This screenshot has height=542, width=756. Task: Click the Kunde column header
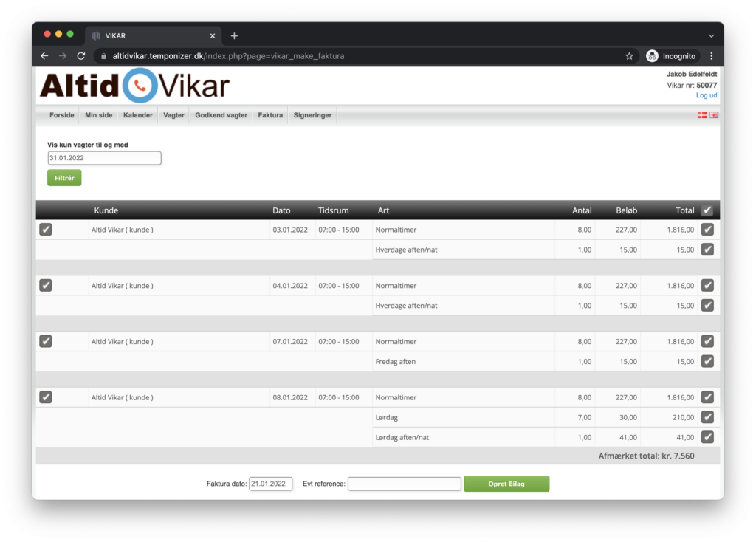point(106,210)
